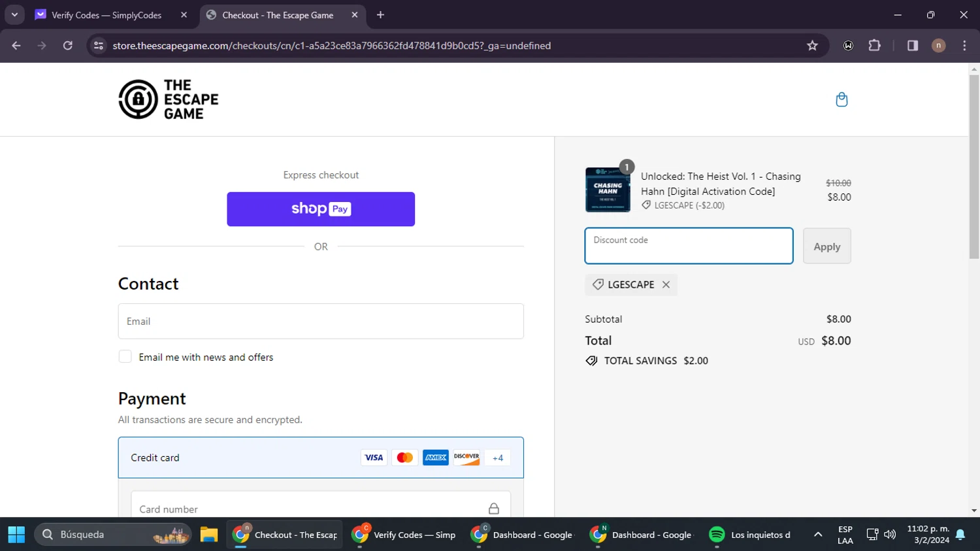Open a new browser tab

point(381,15)
